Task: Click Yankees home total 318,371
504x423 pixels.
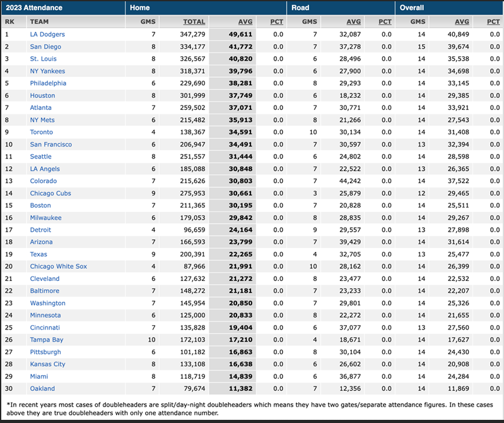Action: (x=192, y=71)
